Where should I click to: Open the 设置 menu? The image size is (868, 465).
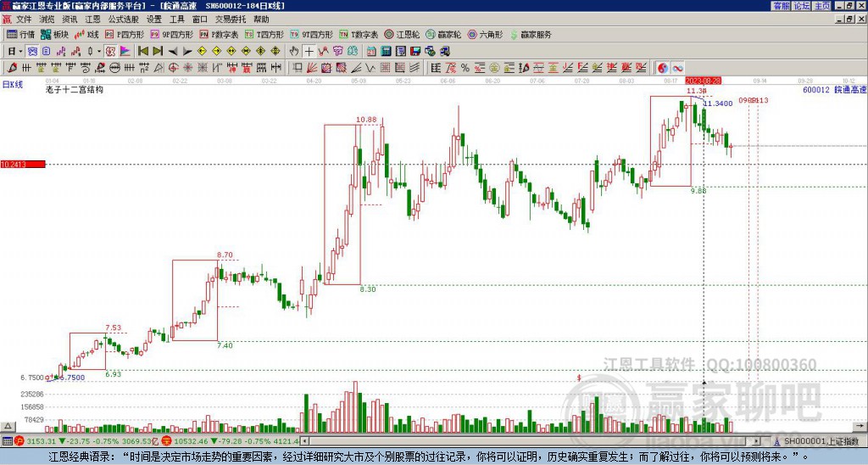[x=154, y=20]
